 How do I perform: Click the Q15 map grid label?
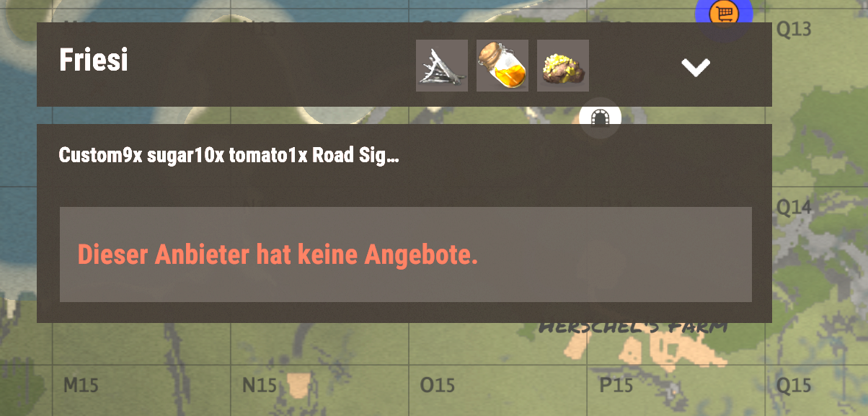(x=794, y=385)
